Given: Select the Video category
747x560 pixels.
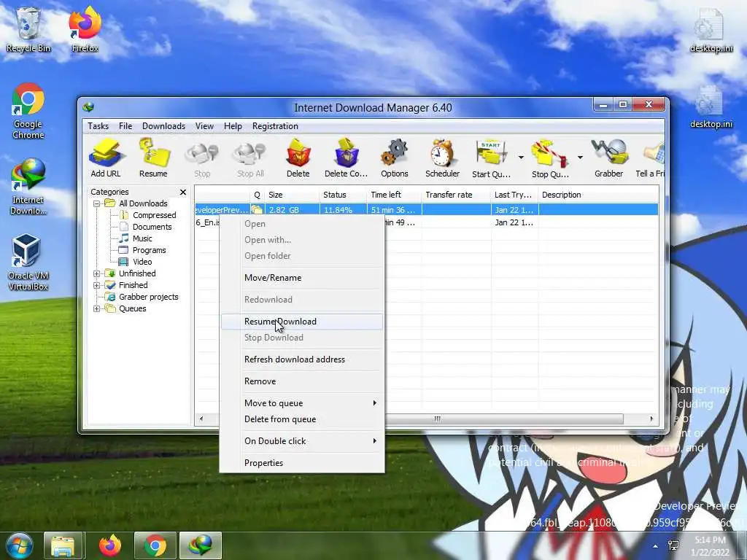Looking at the screenshot, I should coord(142,262).
